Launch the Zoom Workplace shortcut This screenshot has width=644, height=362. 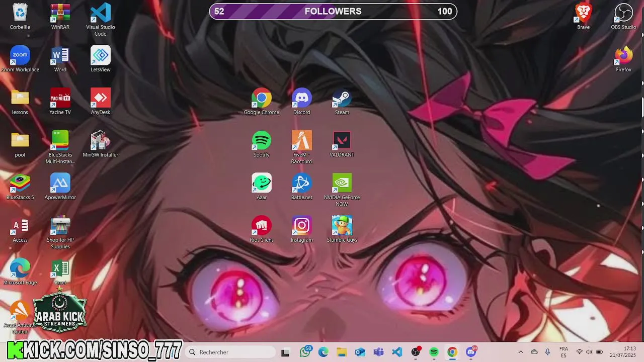coord(20,59)
